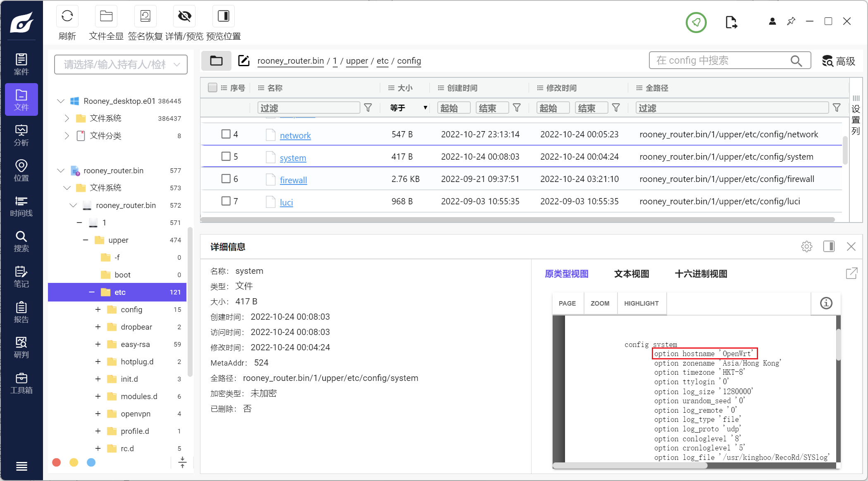Click the yellow color tag dot
This screenshot has width=868, height=481.
point(74,462)
